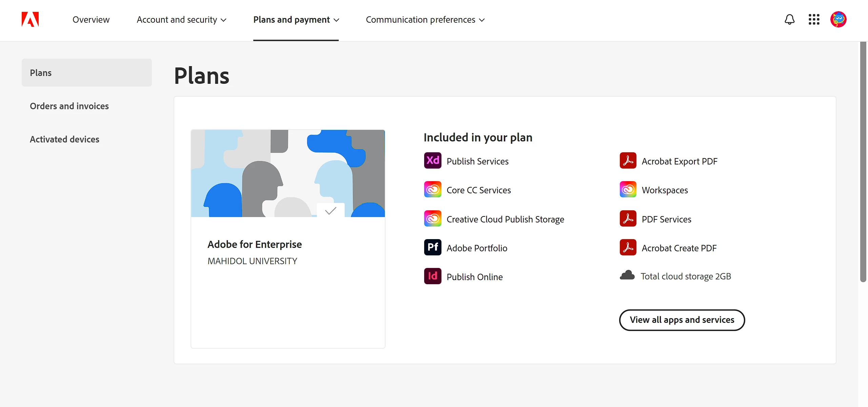Viewport: 868px width, 407px height.
Task: Open Activated devices section
Action: (64, 139)
